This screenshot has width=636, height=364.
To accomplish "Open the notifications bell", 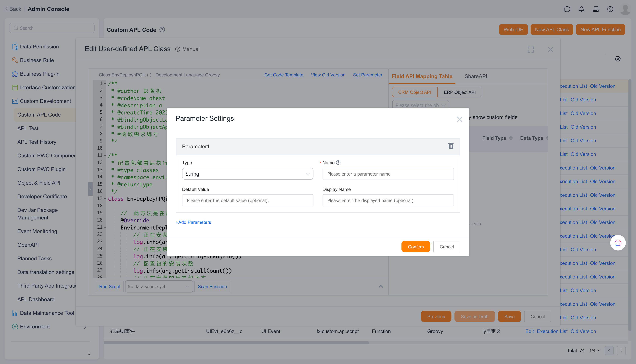I will [581, 9].
